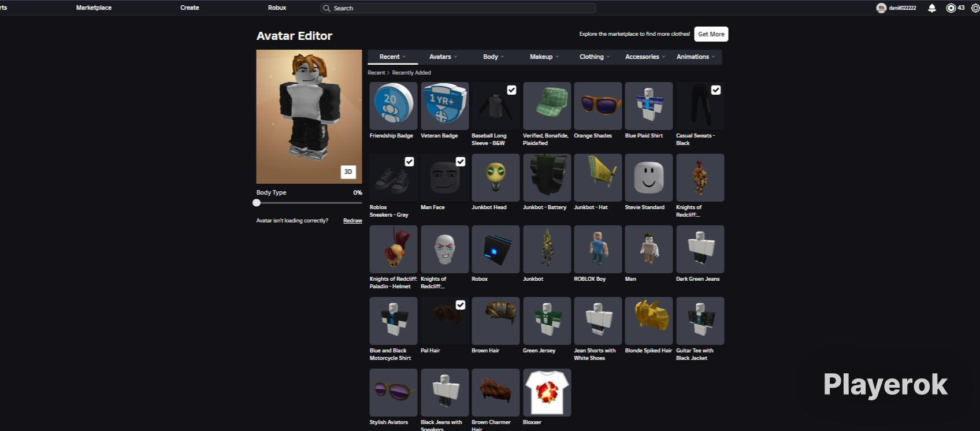Viewport: 980px width, 431px height.
Task: Equip the Bloxxer t-shirt
Action: tap(547, 392)
